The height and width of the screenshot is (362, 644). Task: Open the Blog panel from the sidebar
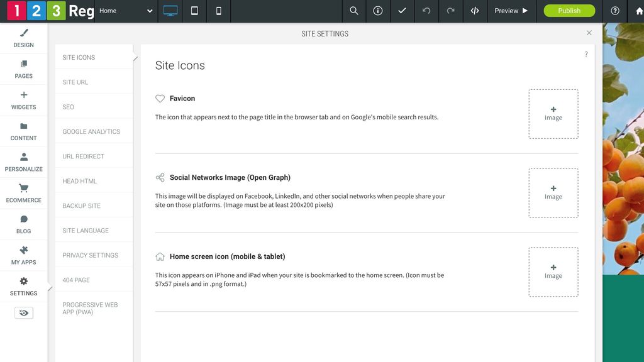[x=23, y=224]
